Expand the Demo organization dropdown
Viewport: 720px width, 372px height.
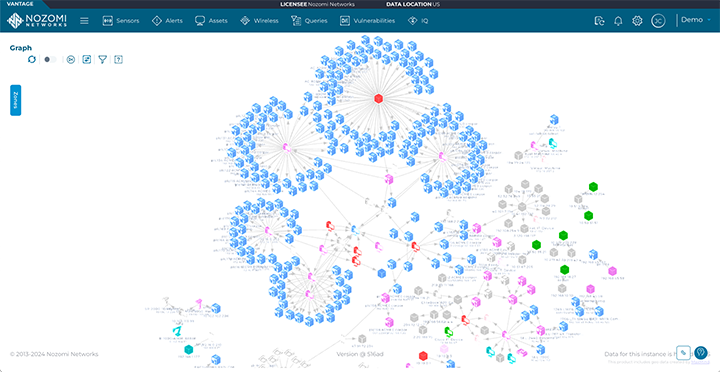pyautogui.click(x=696, y=20)
